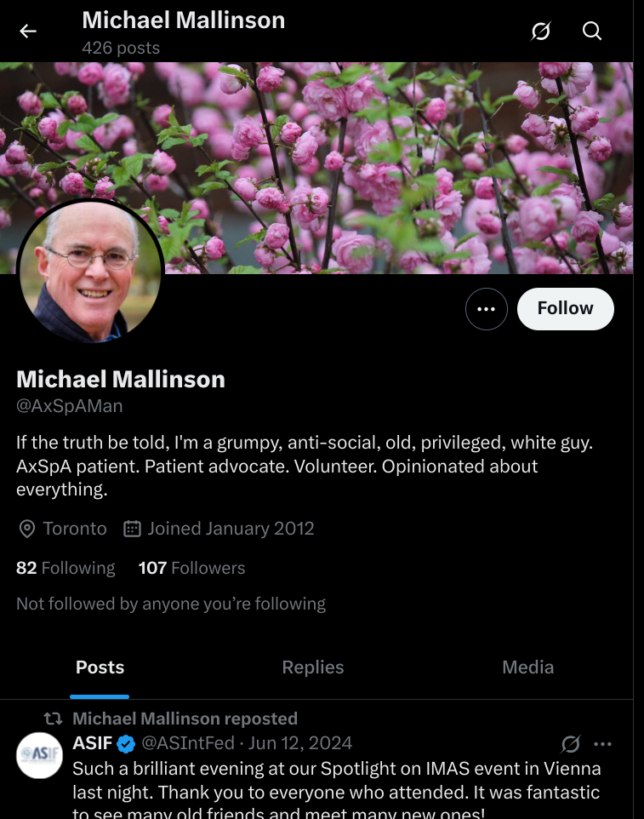Click the repost icon above the ASIF post
Image resolution: width=644 pixels, height=819 pixels.
tap(53, 719)
